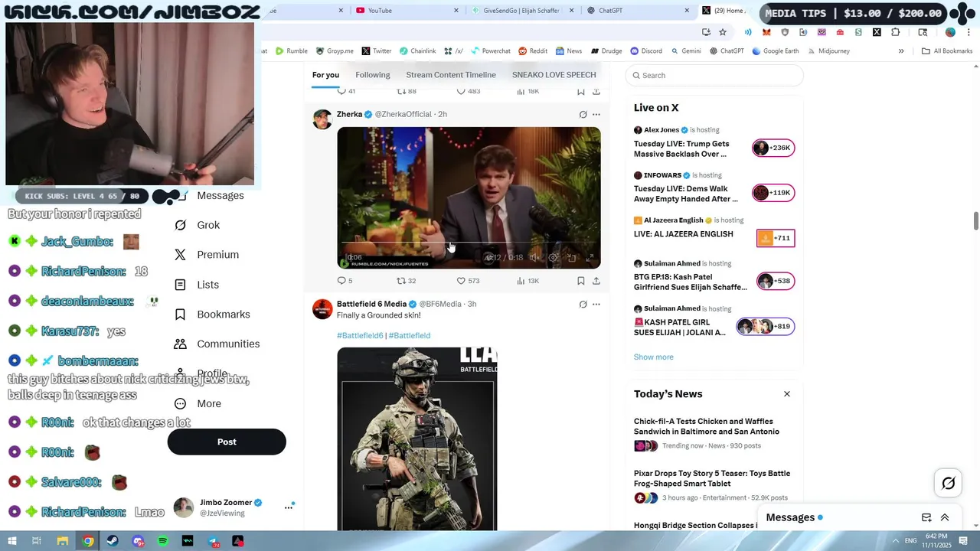Reply to the Zerka post
Viewport: 980px width, 551px height.
tap(345, 281)
